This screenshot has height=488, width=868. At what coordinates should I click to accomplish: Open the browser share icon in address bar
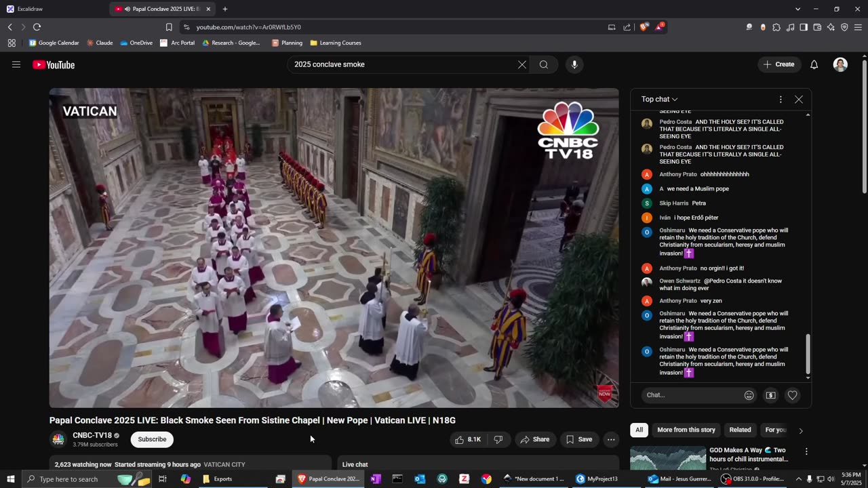click(x=627, y=27)
